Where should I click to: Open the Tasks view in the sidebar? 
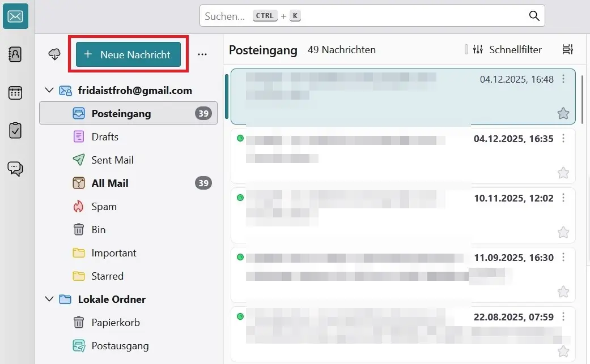click(15, 130)
